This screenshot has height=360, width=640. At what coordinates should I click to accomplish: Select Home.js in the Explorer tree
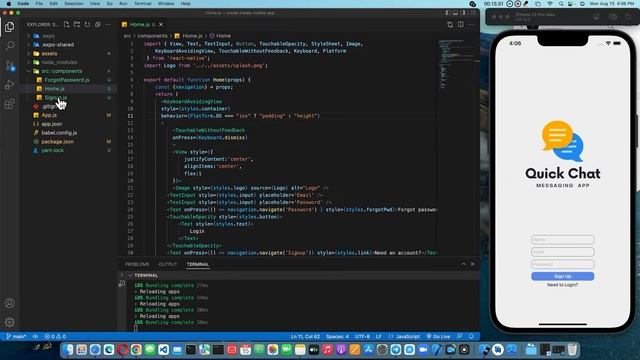pos(54,89)
